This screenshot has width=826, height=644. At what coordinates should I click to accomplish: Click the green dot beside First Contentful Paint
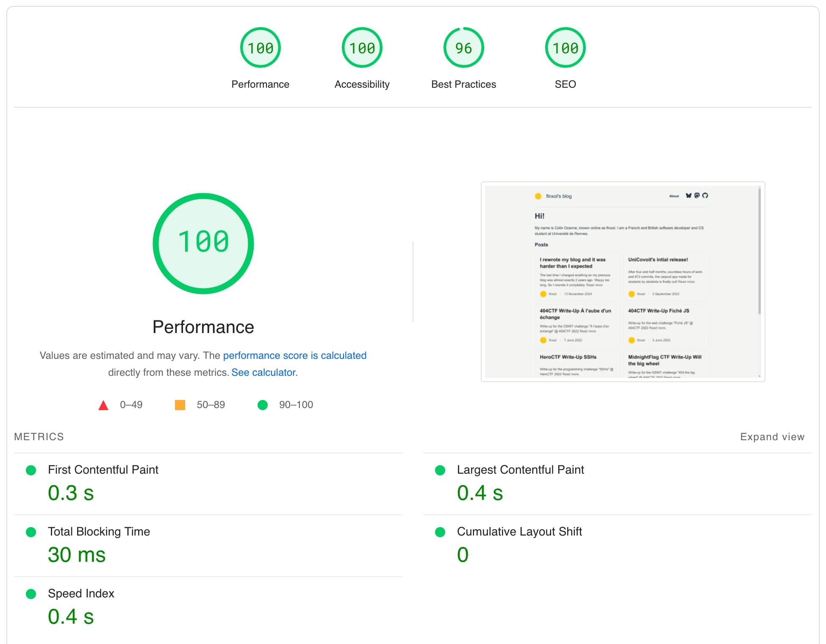click(31, 470)
